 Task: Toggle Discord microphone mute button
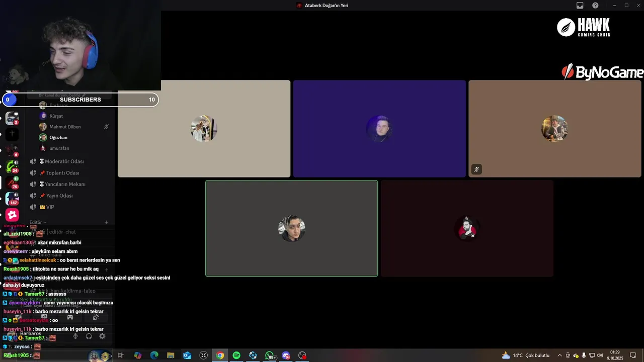point(75,336)
